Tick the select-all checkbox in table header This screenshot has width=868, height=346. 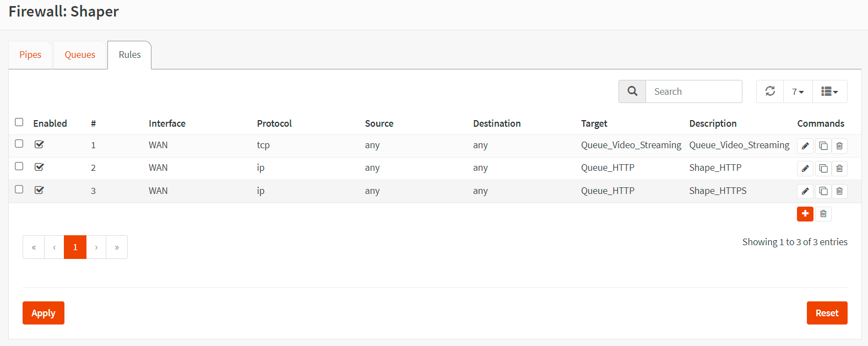(19, 122)
